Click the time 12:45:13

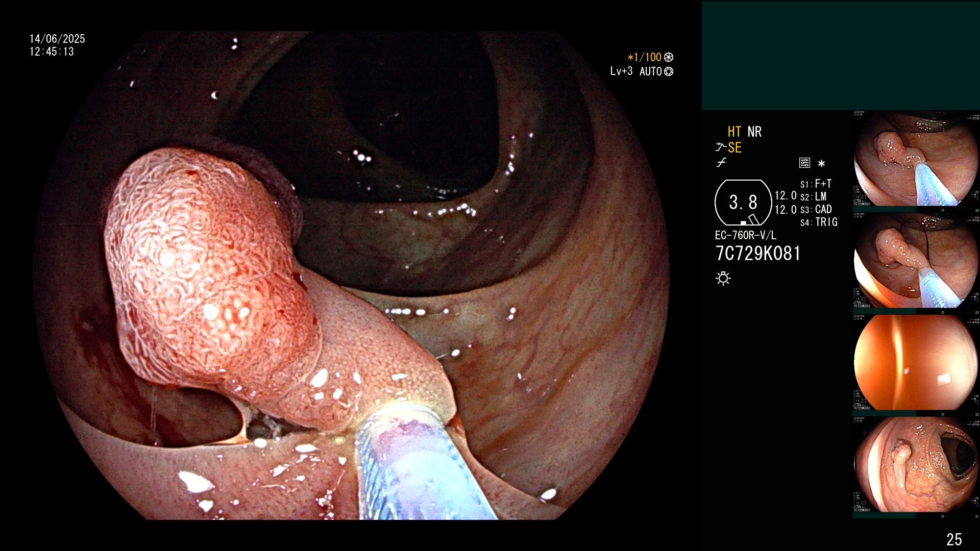coord(52,52)
